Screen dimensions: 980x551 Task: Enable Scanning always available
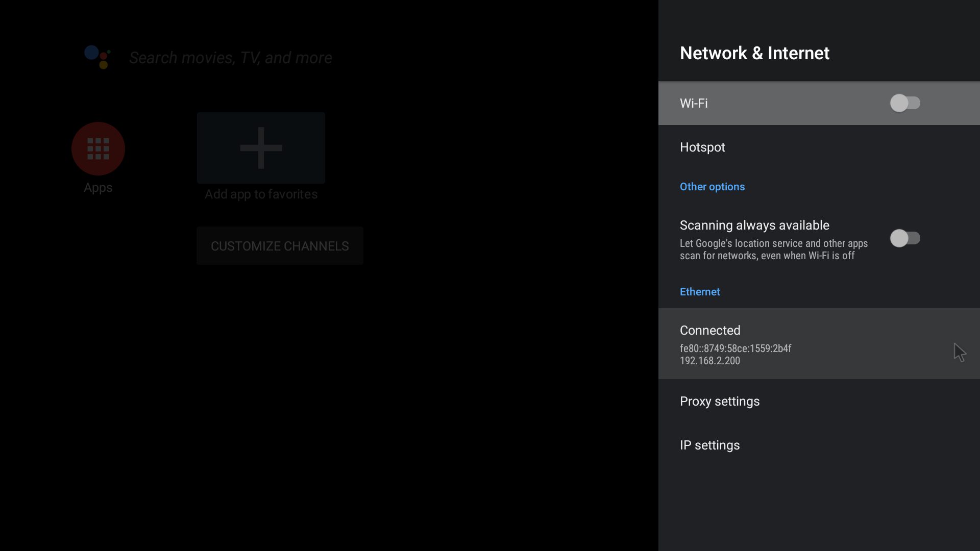906,238
